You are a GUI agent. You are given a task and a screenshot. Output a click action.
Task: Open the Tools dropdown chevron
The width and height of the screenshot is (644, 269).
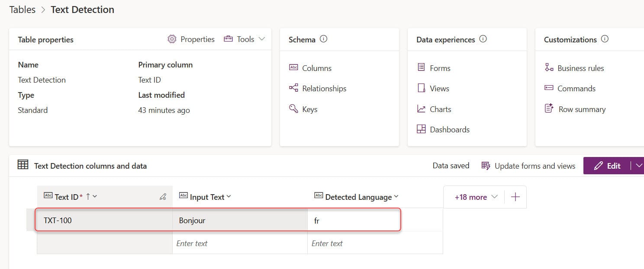[261, 39]
